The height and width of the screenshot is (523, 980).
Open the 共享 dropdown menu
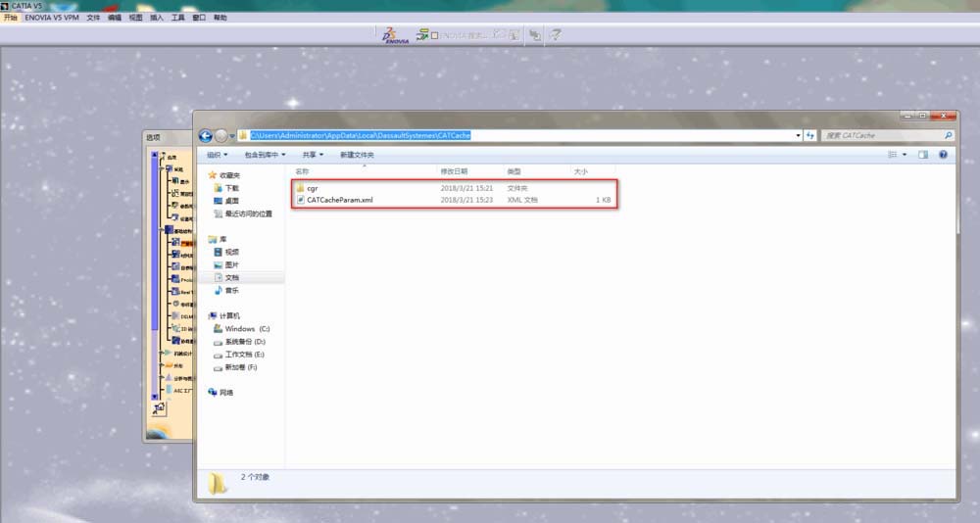tap(313, 155)
